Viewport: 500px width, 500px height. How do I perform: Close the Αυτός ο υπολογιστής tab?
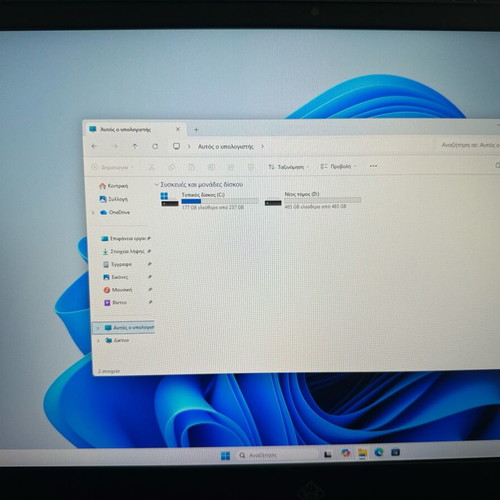click(178, 129)
